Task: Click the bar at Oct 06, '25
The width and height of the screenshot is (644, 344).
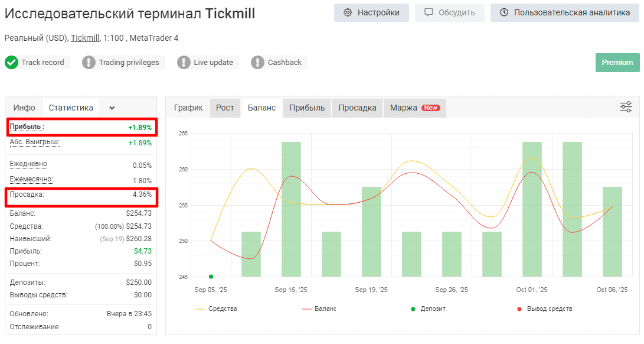Action: point(612,232)
